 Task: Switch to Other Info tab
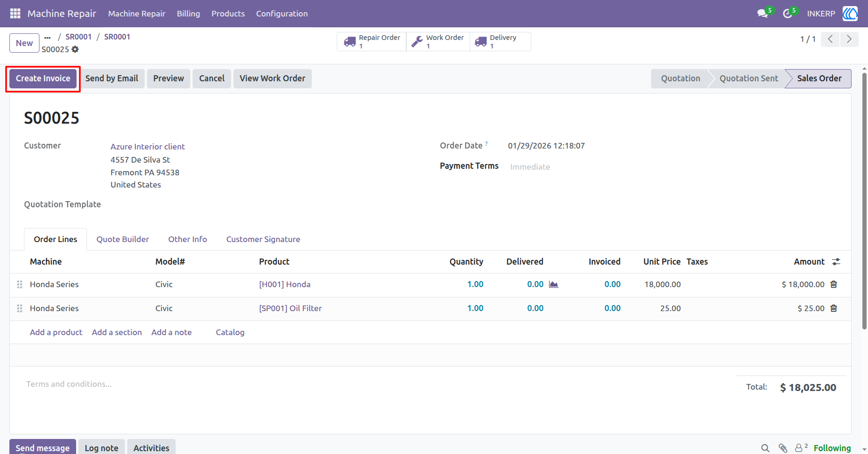point(187,239)
